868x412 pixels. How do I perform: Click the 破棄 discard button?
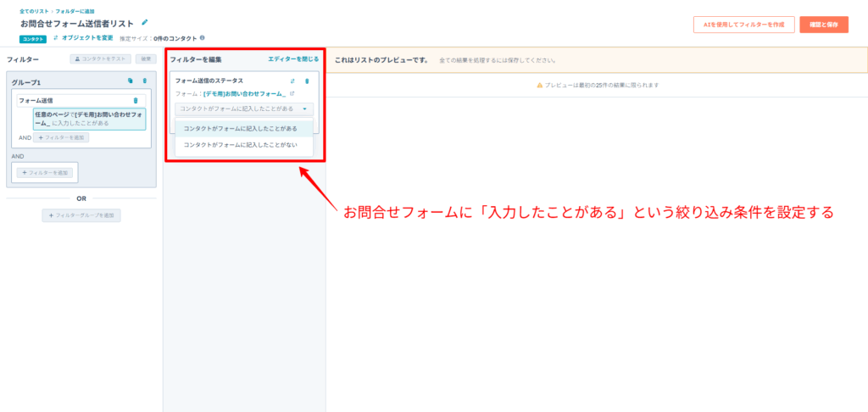click(146, 58)
